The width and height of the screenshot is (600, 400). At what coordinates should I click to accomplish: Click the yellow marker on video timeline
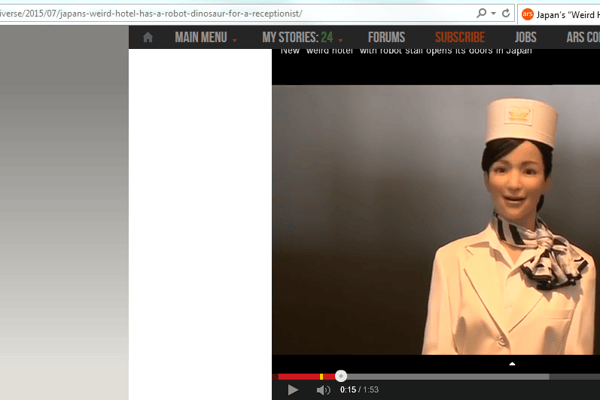321,376
